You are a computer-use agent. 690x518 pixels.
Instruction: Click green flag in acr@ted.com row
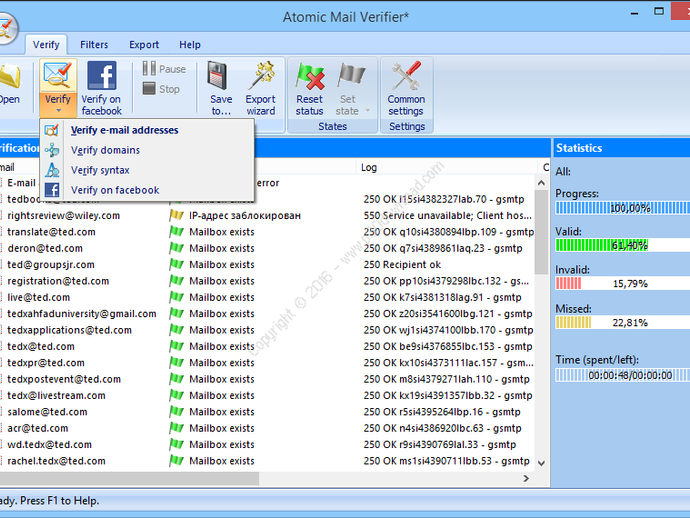[176, 428]
